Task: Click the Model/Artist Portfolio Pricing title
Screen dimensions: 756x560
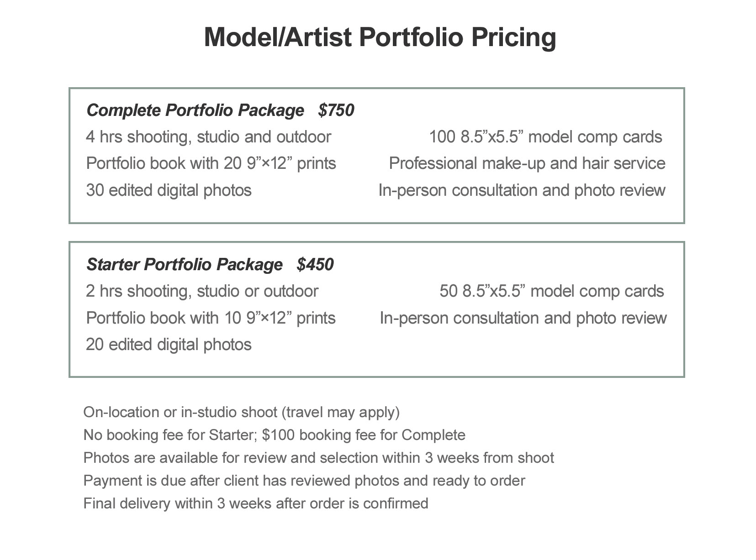Action: pos(380,37)
